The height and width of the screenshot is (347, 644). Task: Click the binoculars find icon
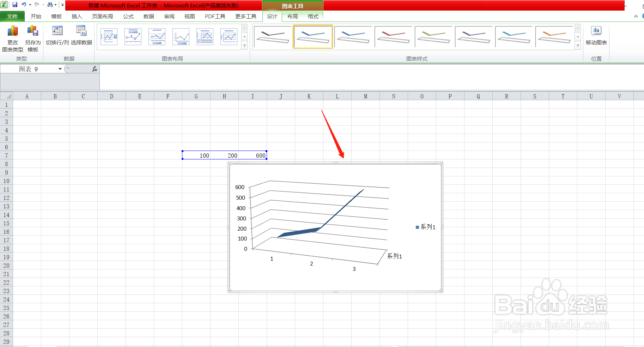pos(50,5)
